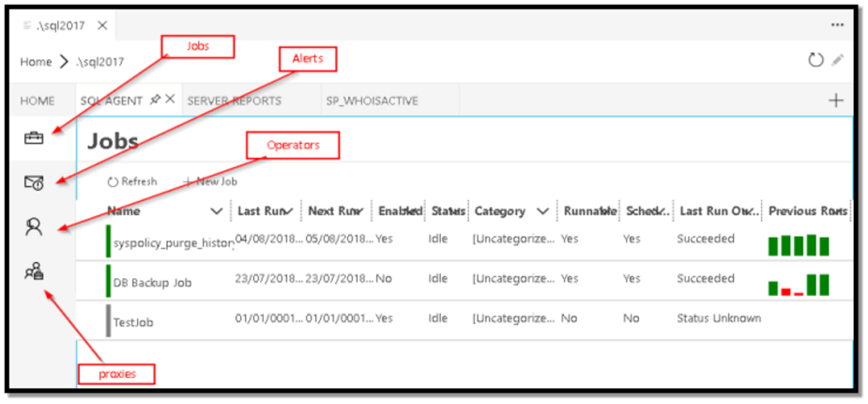Open the three-dots more actions menu

point(837,25)
